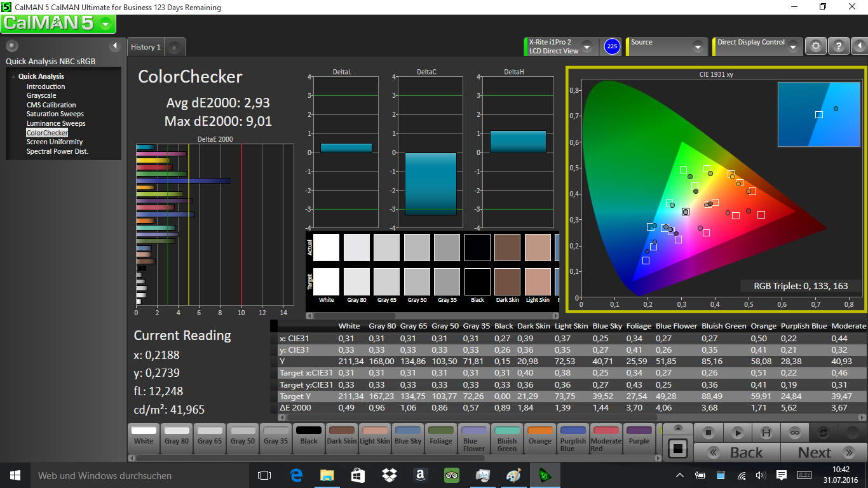Click the question mark help icon
The height and width of the screenshot is (488, 868).
[838, 46]
